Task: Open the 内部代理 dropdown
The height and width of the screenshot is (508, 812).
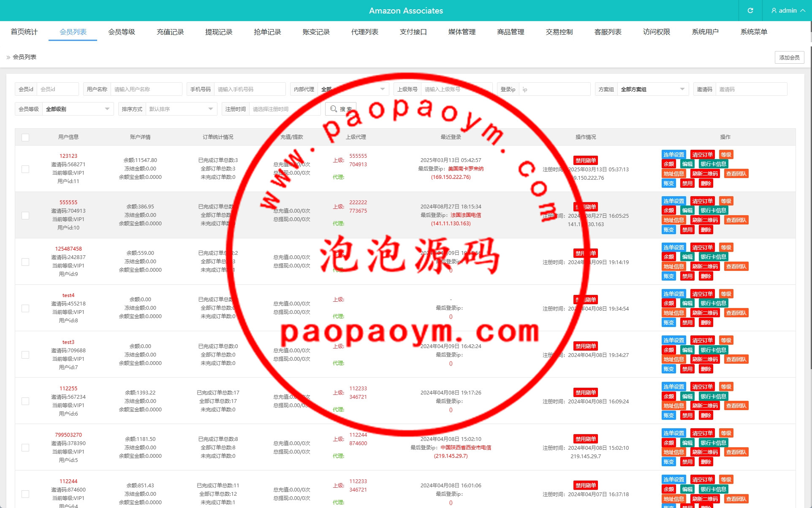Action: point(353,89)
